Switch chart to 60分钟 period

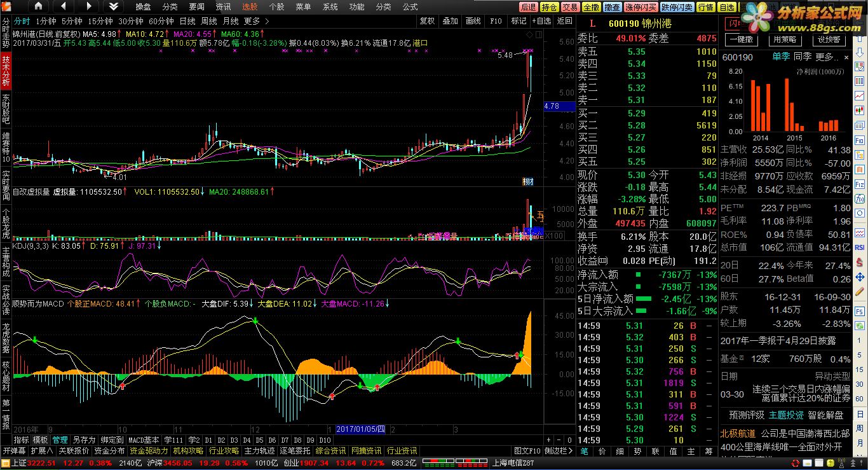click(x=161, y=21)
